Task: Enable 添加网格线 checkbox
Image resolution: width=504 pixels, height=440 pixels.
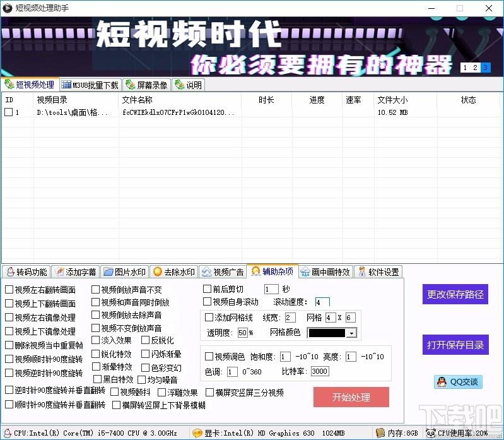Action: tap(209, 318)
